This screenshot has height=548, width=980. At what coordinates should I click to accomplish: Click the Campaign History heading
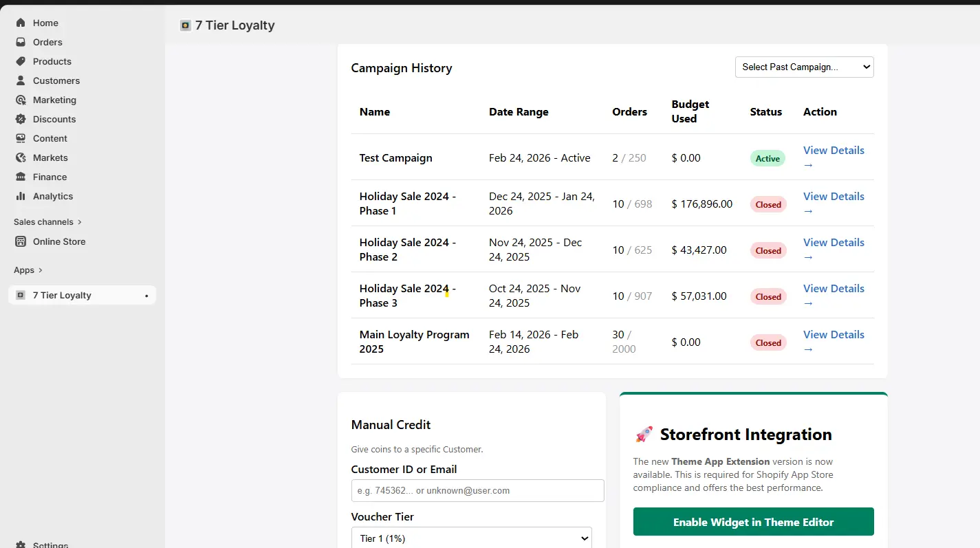pos(402,68)
